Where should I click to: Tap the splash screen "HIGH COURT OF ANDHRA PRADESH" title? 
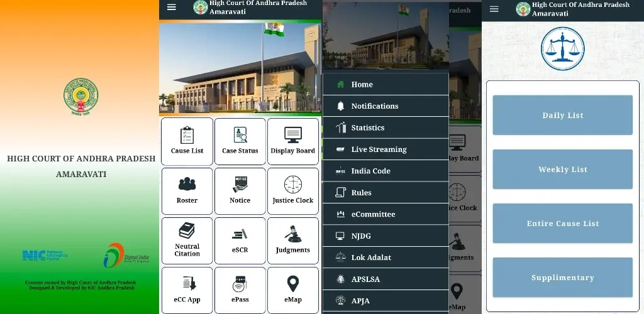pyautogui.click(x=81, y=159)
